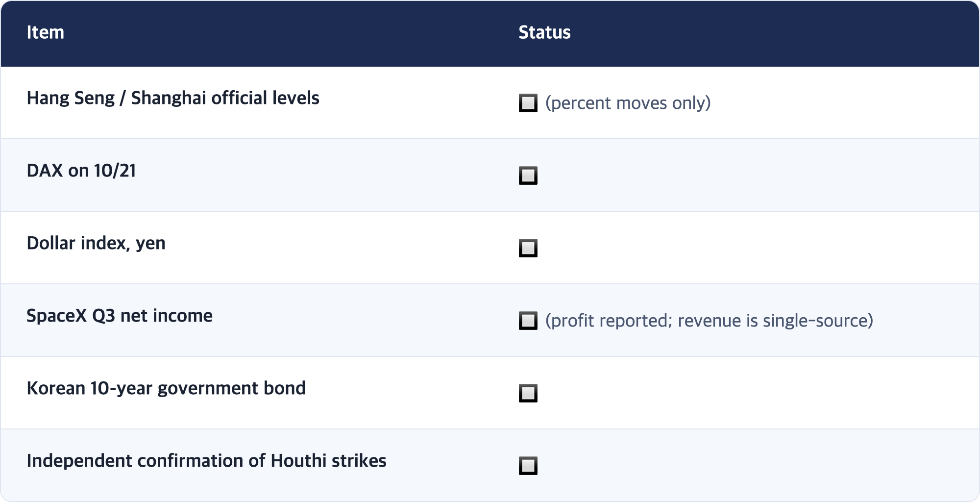The height and width of the screenshot is (502, 980).
Task: Click the "Dollar index, yen" text
Action: pos(96,243)
